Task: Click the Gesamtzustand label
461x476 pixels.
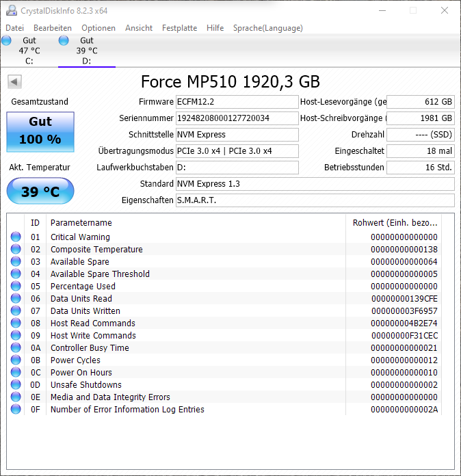Action: (40, 102)
